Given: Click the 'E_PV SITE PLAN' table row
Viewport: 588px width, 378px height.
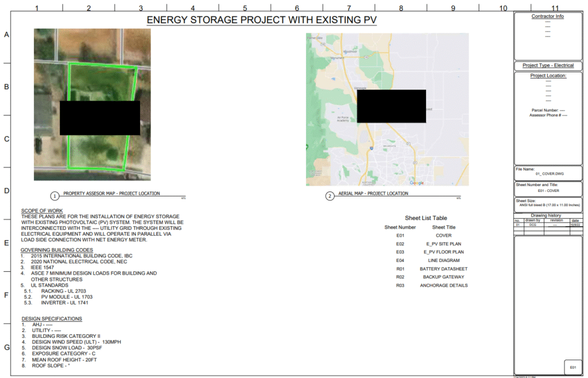Looking at the screenshot, I should (x=428, y=244).
